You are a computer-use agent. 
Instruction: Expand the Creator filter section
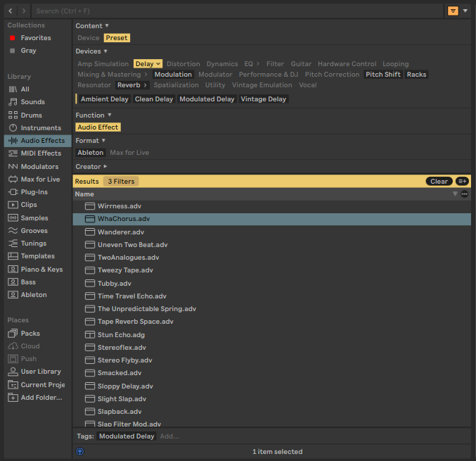[105, 167]
